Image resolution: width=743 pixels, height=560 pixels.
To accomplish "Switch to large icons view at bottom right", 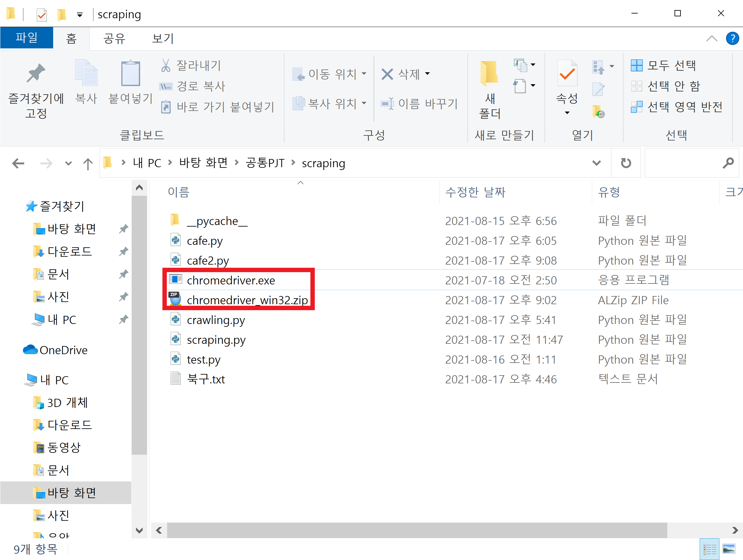I will [x=729, y=549].
